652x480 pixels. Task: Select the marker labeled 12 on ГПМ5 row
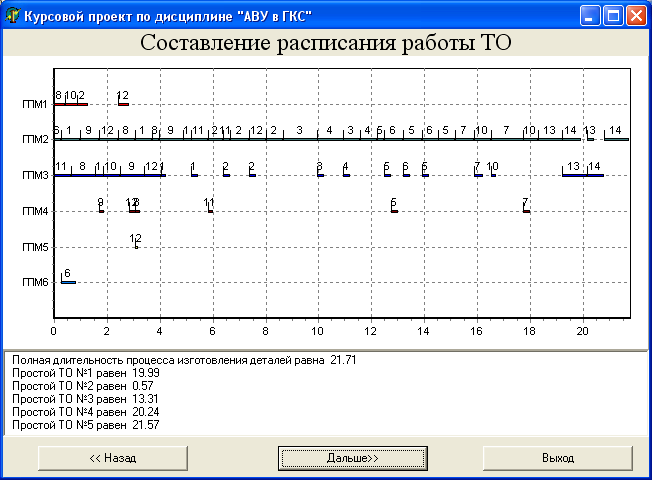point(136,243)
